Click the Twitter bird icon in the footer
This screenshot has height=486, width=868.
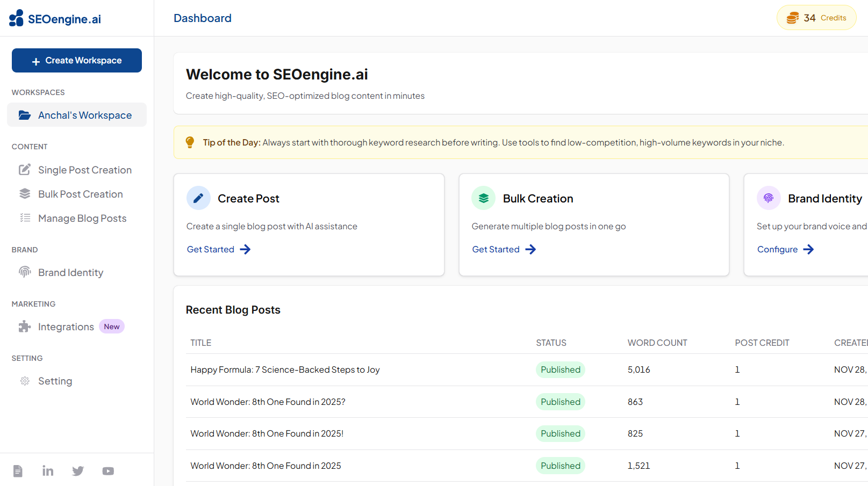78,470
